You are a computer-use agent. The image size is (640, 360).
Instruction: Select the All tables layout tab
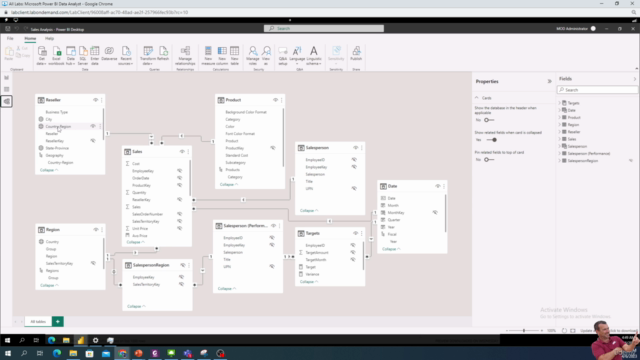38,322
